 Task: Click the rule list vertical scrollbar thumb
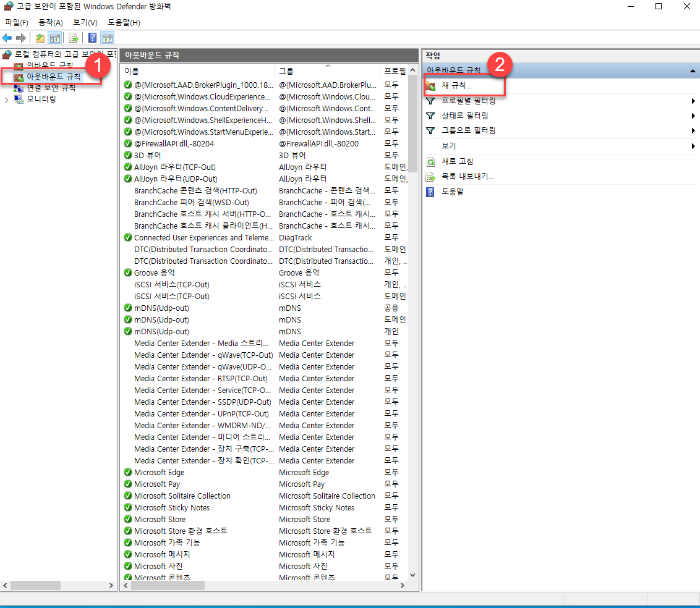coord(412,124)
